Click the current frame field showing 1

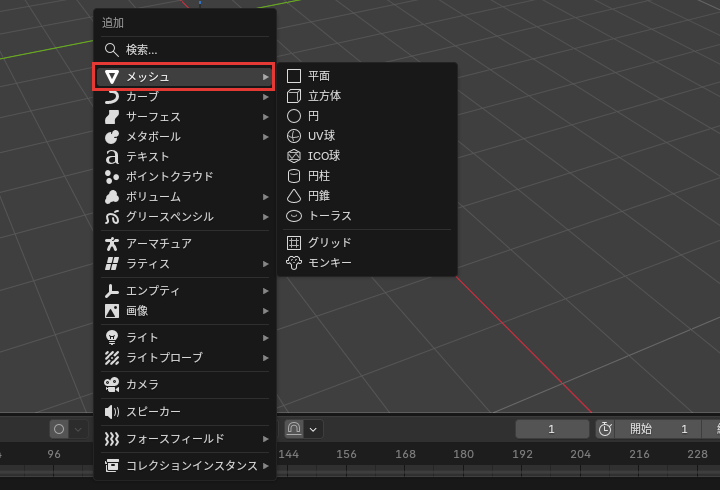[x=552, y=429]
